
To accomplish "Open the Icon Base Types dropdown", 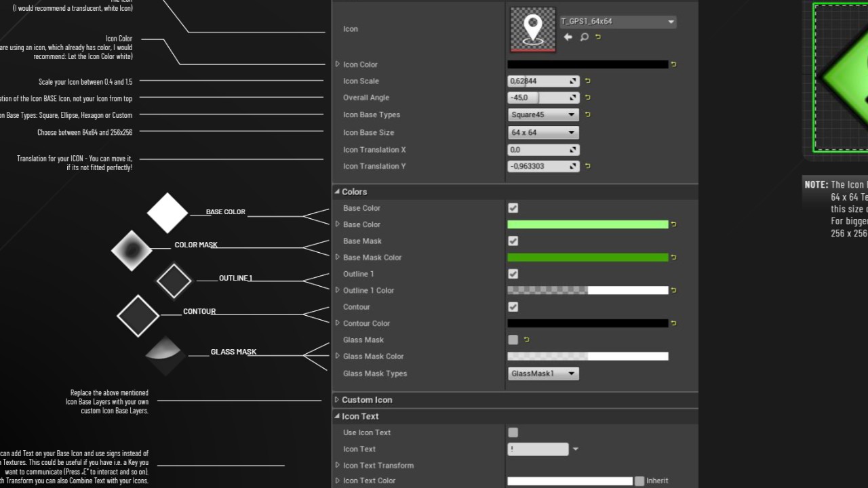I will [x=543, y=115].
